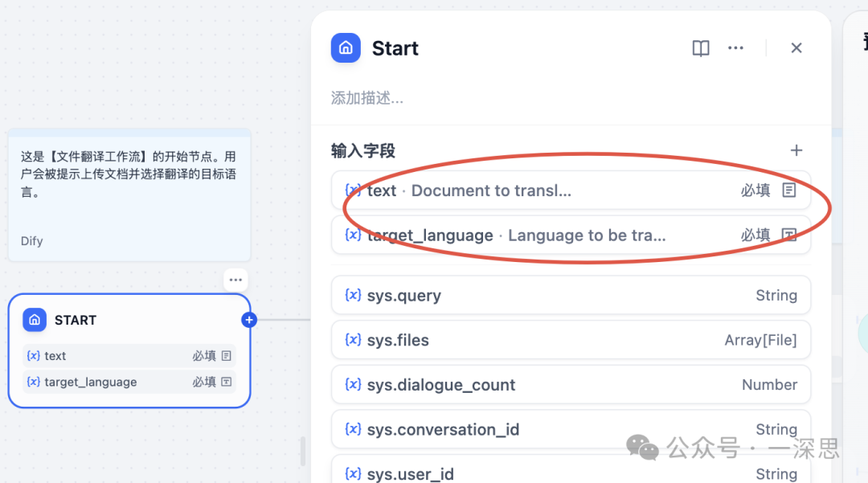The width and height of the screenshot is (868, 483).
Task: Click Number type label of sys.dialogue_count
Action: tap(769, 384)
